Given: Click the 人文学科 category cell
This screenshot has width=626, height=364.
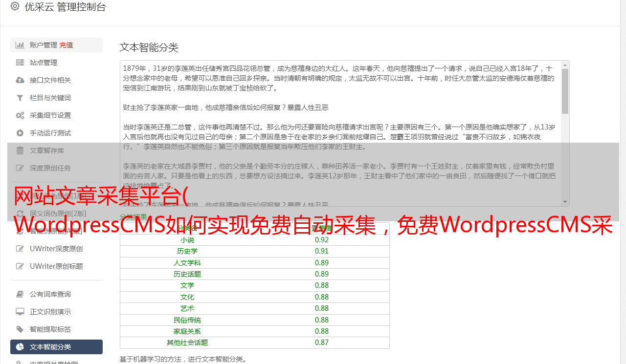Looking at the screenshot, I should point(187,263).
